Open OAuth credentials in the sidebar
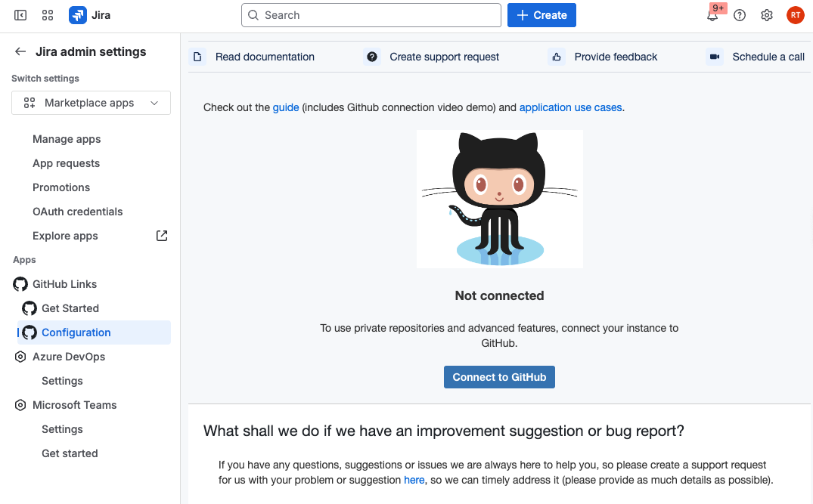The height and width of the screenshot is (504, 813). tap(77, 212)
